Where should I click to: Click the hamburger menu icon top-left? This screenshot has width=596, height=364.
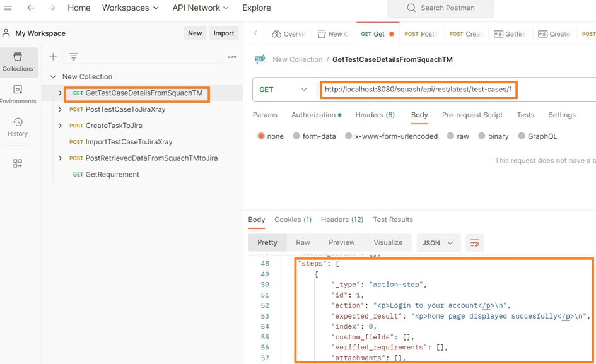pos(8,8)
